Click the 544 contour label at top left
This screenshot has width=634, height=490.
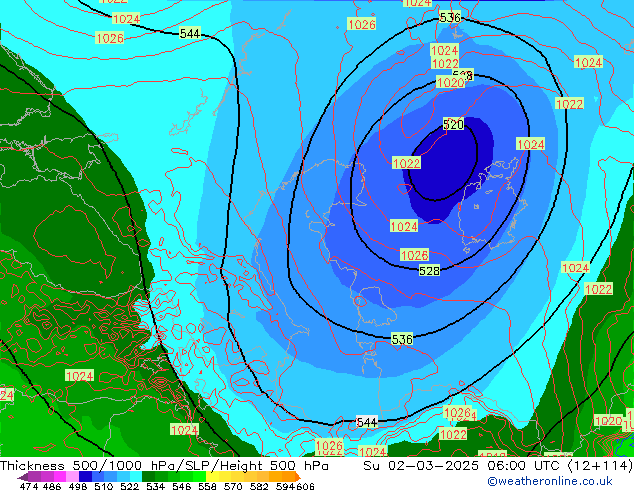190,34
